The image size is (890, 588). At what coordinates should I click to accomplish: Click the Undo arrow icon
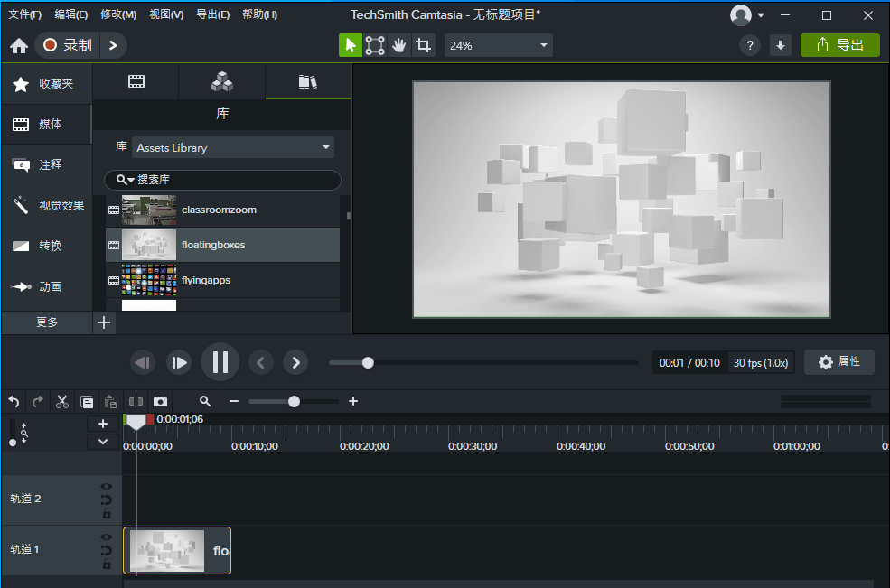pos(14,401)
